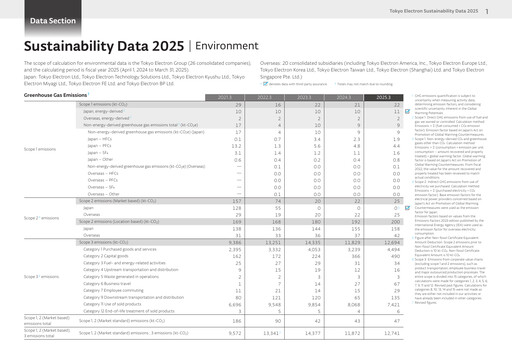
Task: Click the 'Japan – HFCs' row label
Action: [100, 139]
